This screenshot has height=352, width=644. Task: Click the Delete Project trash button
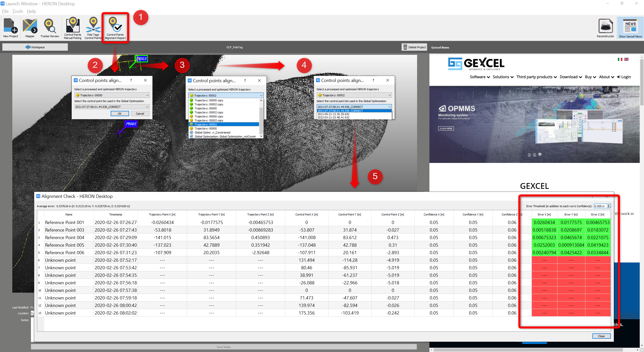point(414,47)
